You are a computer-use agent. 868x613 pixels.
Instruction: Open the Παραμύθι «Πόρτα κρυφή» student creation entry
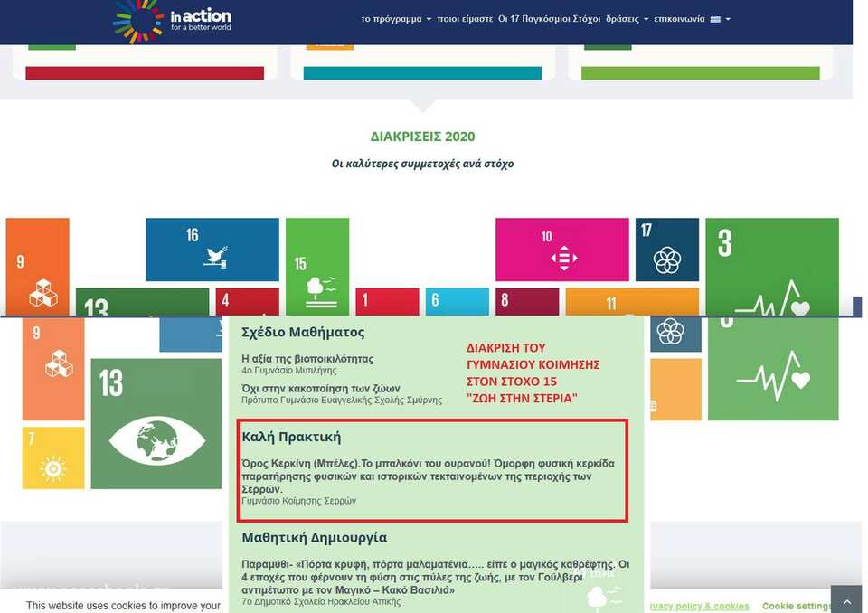point(435,577)
